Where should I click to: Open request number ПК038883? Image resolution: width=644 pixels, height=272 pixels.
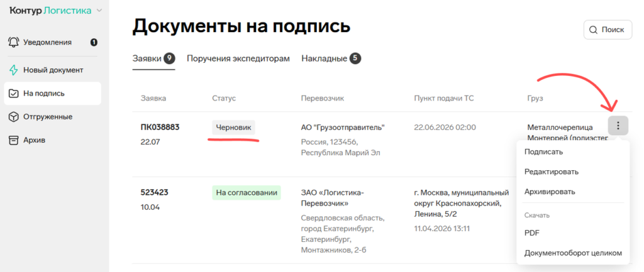point(160,127)
